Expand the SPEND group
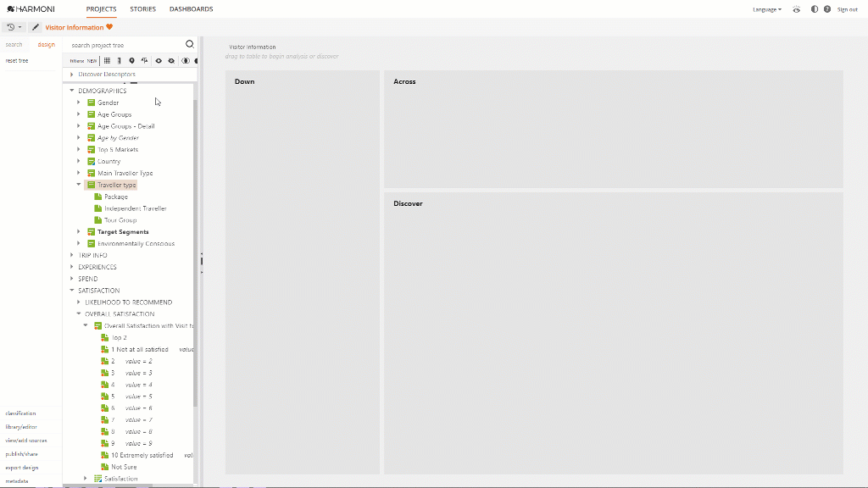 click(x=71, y=278)
